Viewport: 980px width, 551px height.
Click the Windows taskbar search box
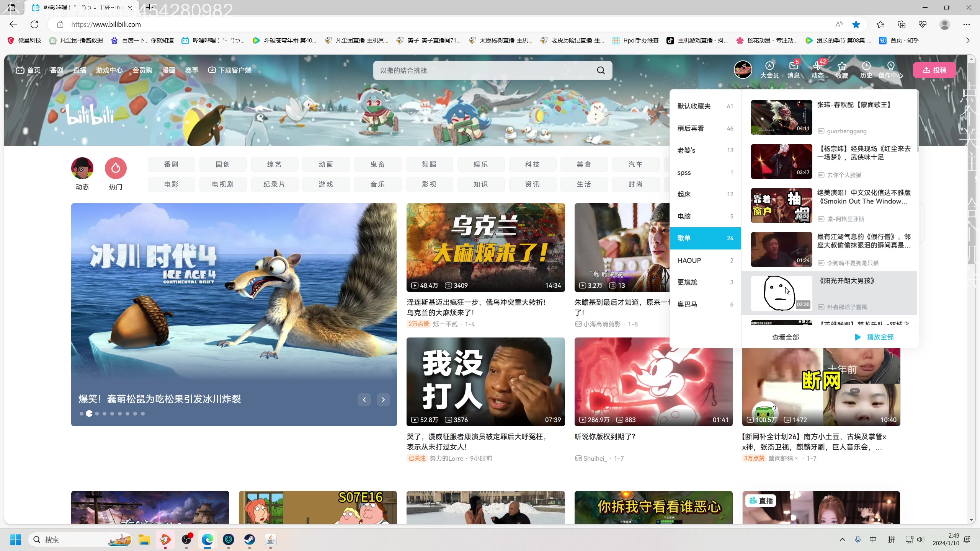(80, 540)
